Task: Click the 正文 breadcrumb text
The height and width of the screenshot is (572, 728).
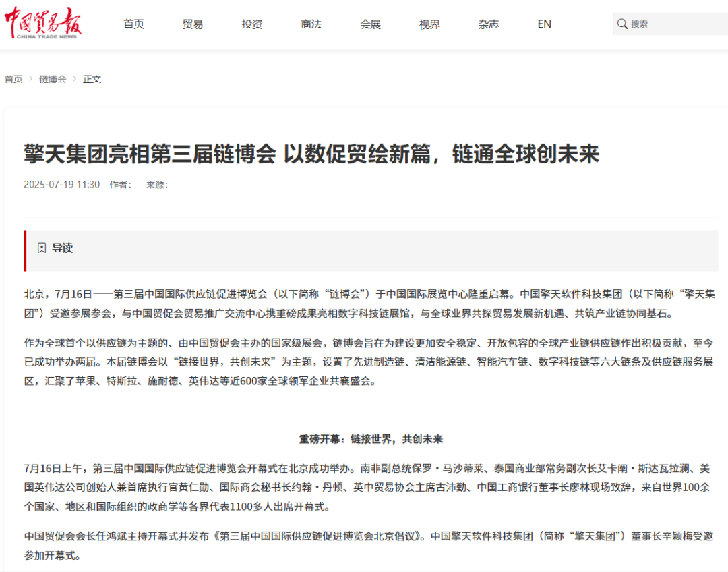Action: 92,79
